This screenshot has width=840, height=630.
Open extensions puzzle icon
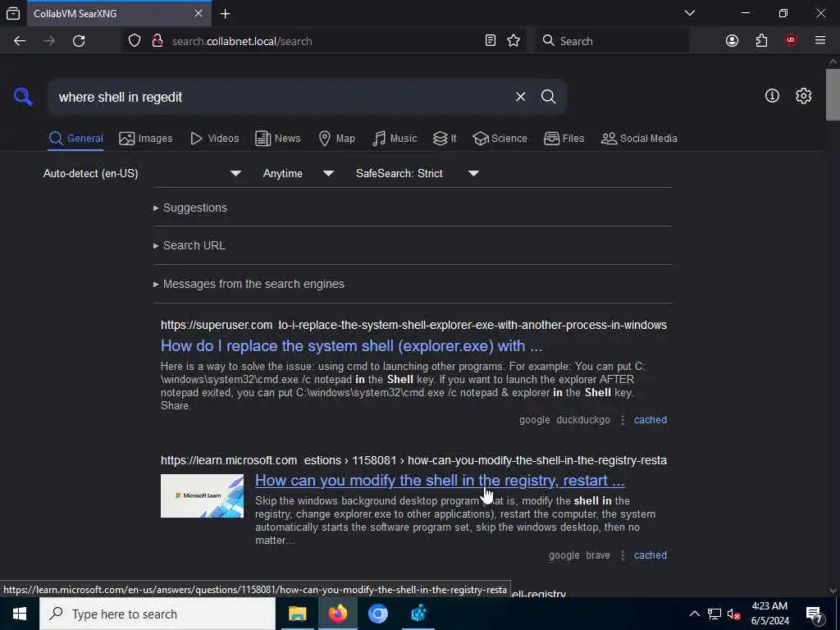point(761,41)
